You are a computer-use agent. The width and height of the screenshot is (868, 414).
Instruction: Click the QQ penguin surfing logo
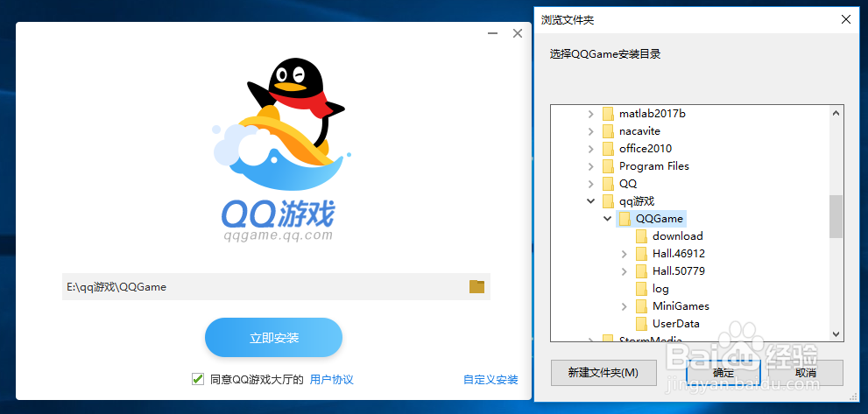(281, 123)
